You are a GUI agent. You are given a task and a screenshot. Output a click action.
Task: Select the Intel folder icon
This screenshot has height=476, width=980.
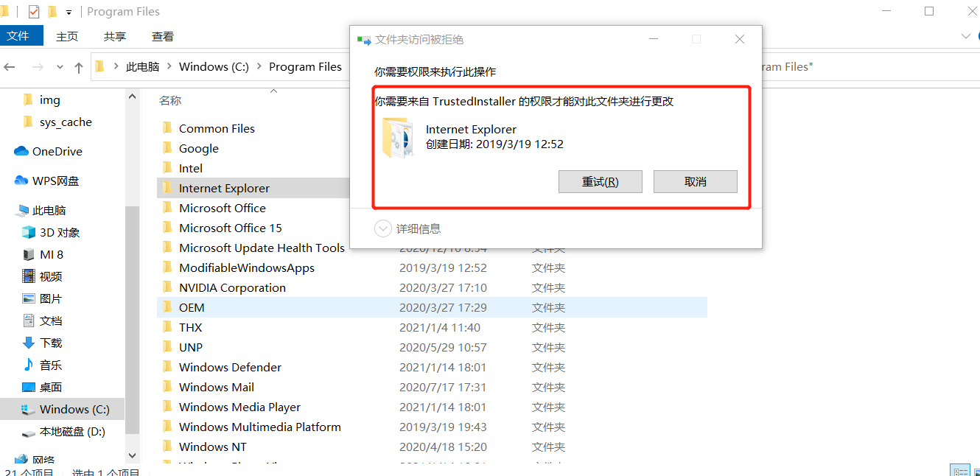tap(167, 168)
